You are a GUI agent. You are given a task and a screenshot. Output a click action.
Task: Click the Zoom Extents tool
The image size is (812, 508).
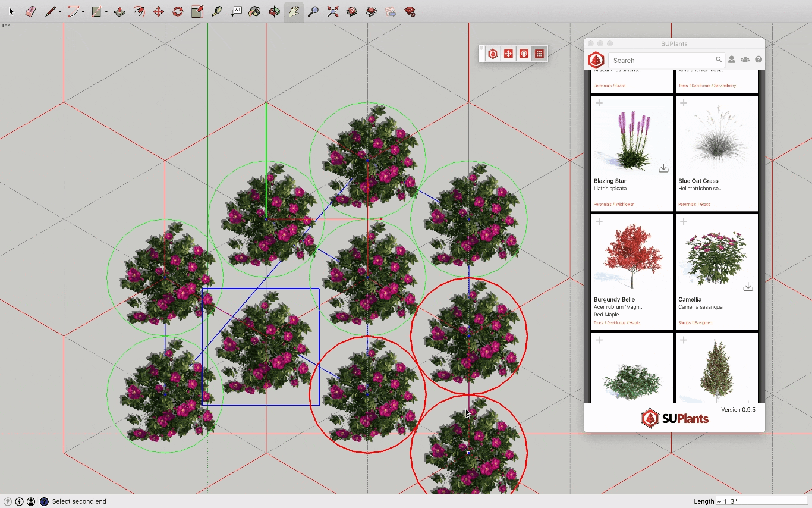[x=333, y=11]
